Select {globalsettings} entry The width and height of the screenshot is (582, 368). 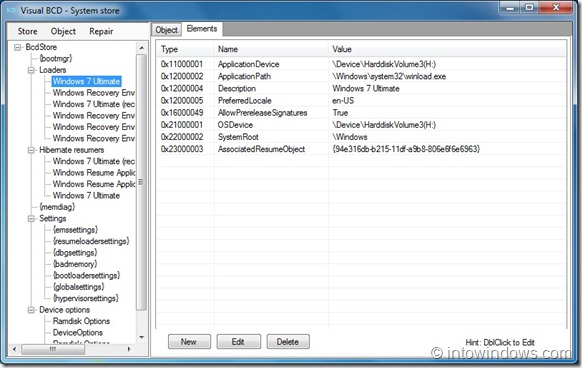coord(78,287)
